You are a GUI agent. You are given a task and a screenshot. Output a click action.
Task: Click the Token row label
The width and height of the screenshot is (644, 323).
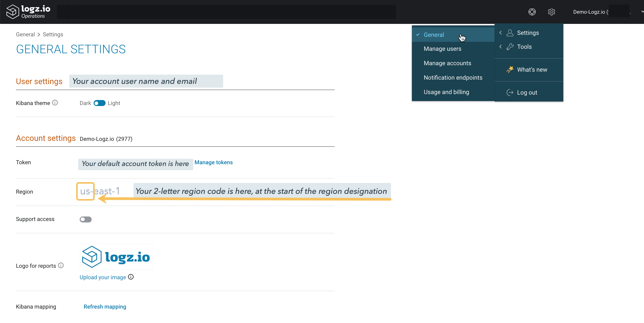23,162
